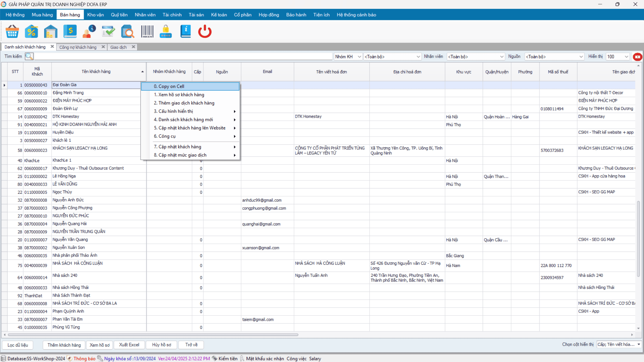Open the Kho vận menu

click(95, 15)
